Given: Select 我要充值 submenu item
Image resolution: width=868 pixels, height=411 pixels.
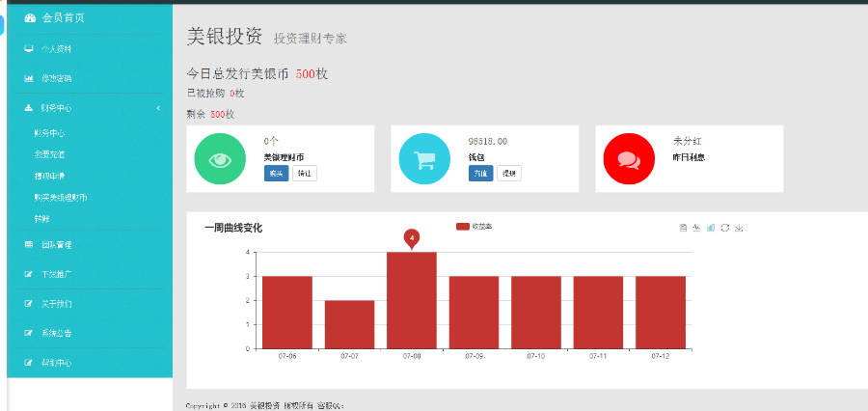Looking at the screenshot, I should [49, 154].
